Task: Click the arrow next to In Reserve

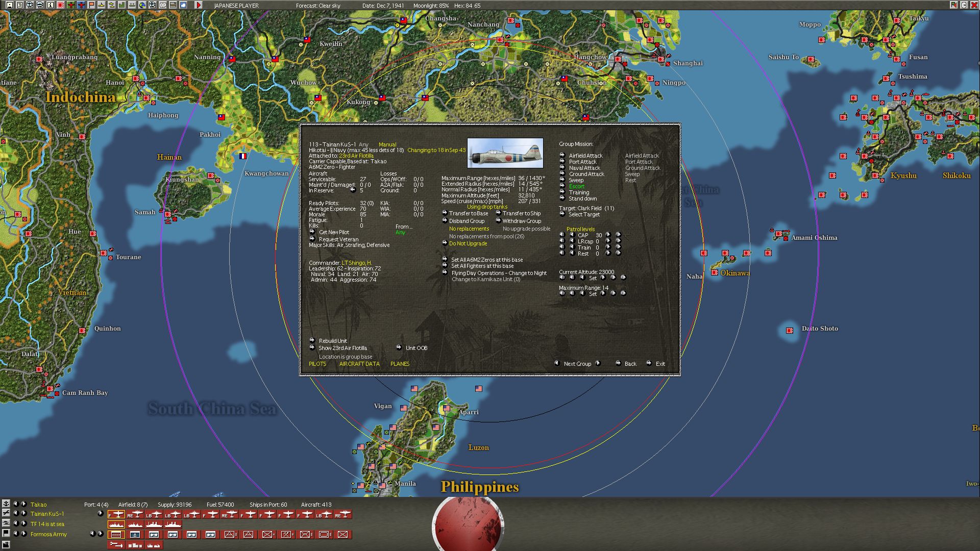Action: (x=353, y=190)
